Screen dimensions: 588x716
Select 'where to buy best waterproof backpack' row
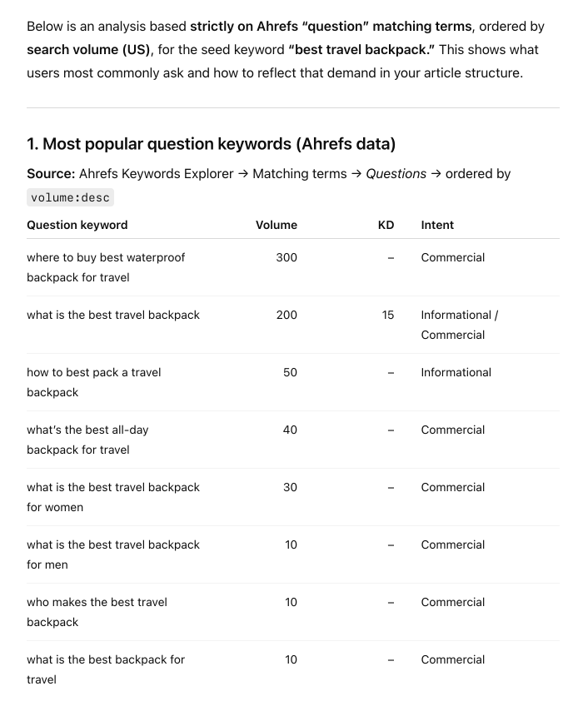click(x=106, y=267)
